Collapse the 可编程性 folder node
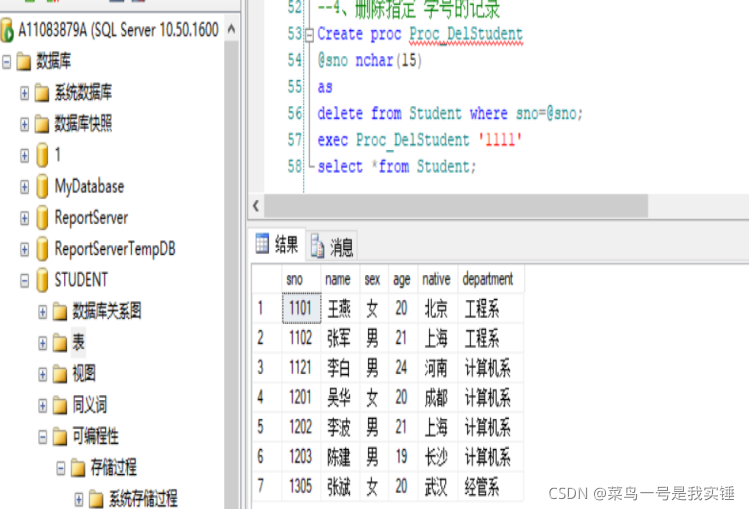 tap(43, 437)
